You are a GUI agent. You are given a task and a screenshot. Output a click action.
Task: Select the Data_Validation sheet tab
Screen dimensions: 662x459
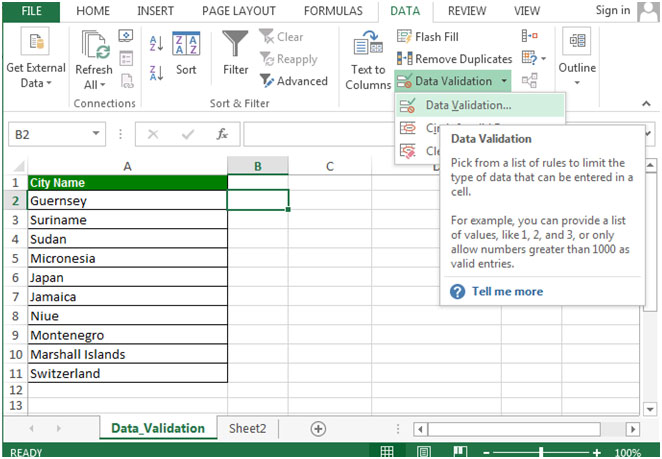coord(158,429)
